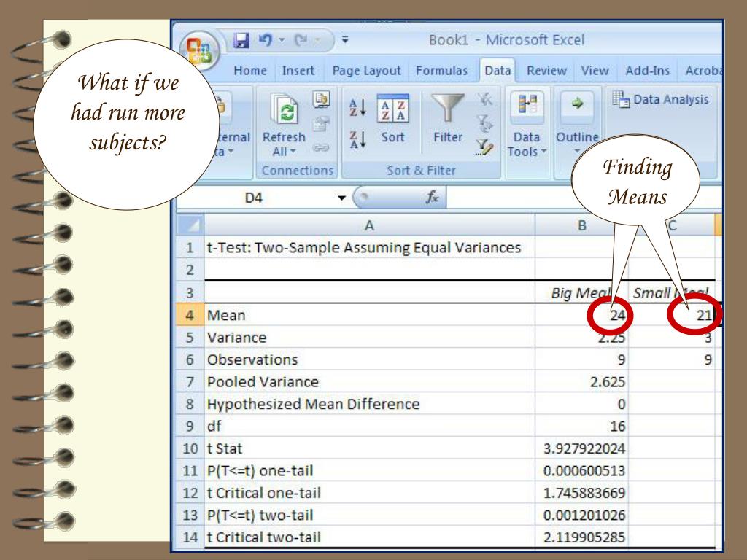Image resolution: width=747 pixels, height=560 pixels.
Task: Open the Data Tools menu
Action: (527, 125)
